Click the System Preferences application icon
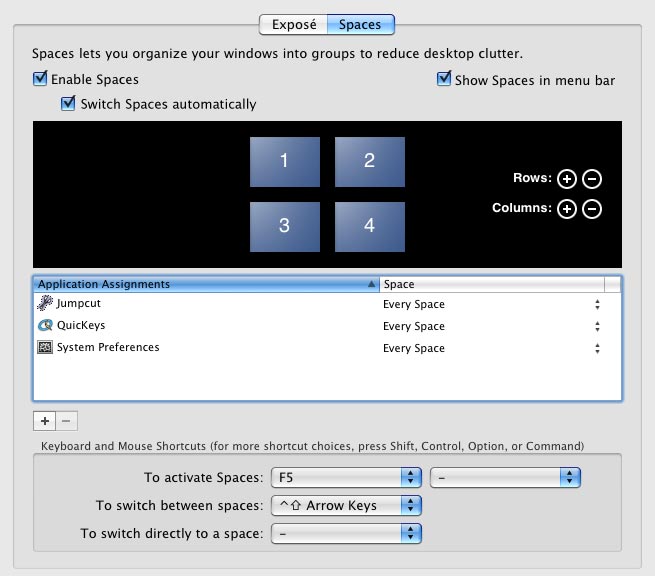 coord(45,347)
